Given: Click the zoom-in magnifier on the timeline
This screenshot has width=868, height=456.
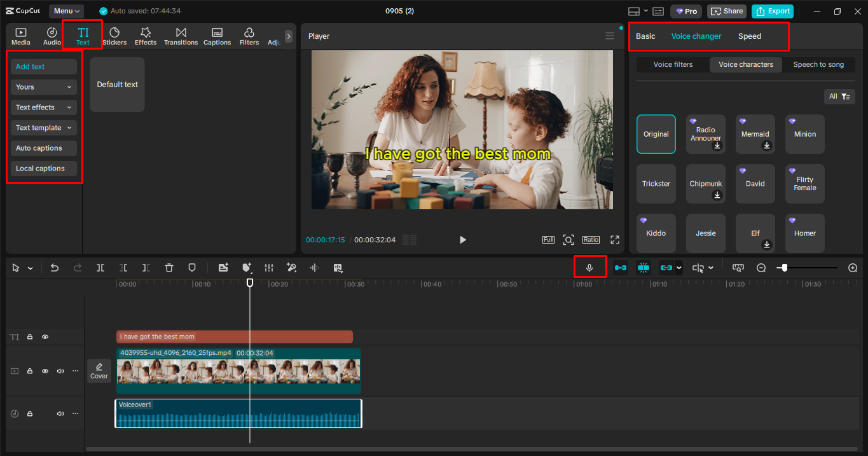Looking at the screenshot, I should click(x=853, y=267).
